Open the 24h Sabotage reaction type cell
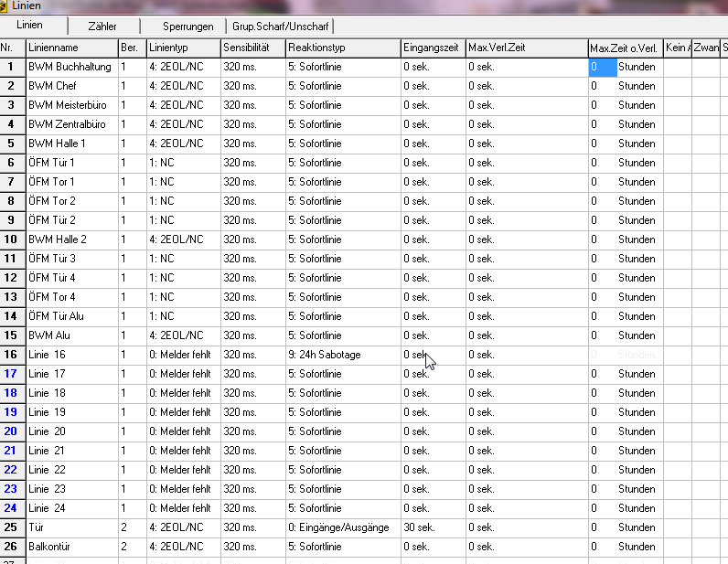Viewport: 728px width, 564px height. coord(342,355)
